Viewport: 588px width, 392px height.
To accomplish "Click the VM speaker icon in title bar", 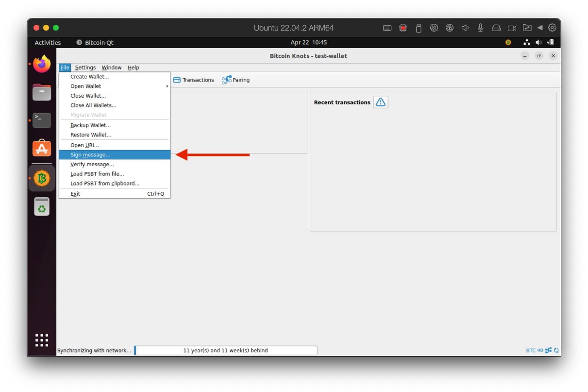I will click(x=465, y=28).
